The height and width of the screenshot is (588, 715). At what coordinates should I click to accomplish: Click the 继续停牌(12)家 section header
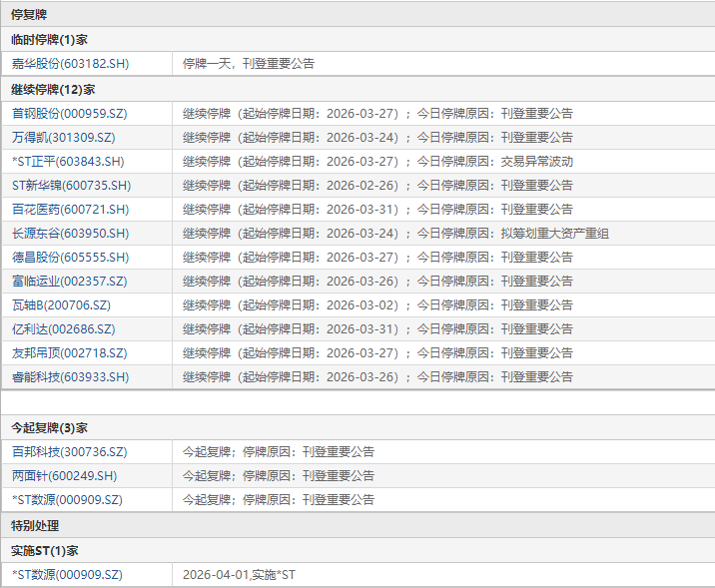[53, 89]
